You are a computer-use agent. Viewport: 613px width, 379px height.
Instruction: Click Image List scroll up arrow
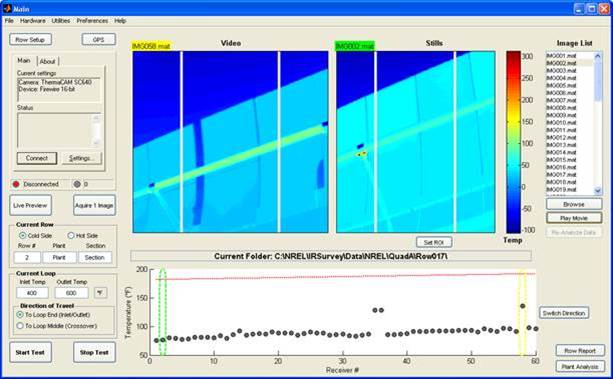[x=598, y=56]
